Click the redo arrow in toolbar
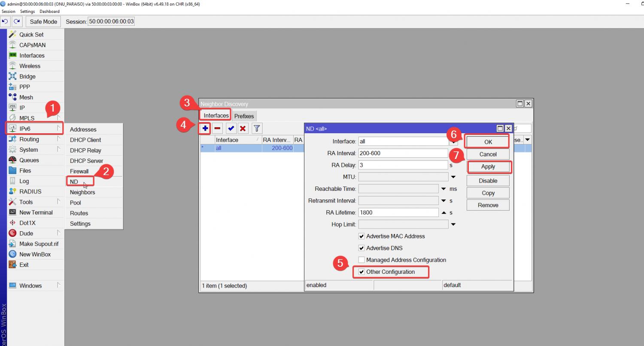 pos(17,21)
